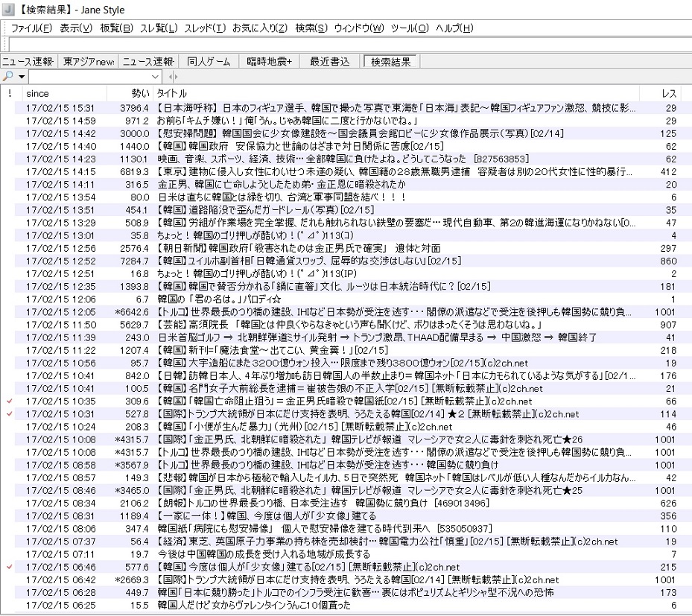692x616 pixels.
Task: Focus the search text input field
Action: click(89, 77)
